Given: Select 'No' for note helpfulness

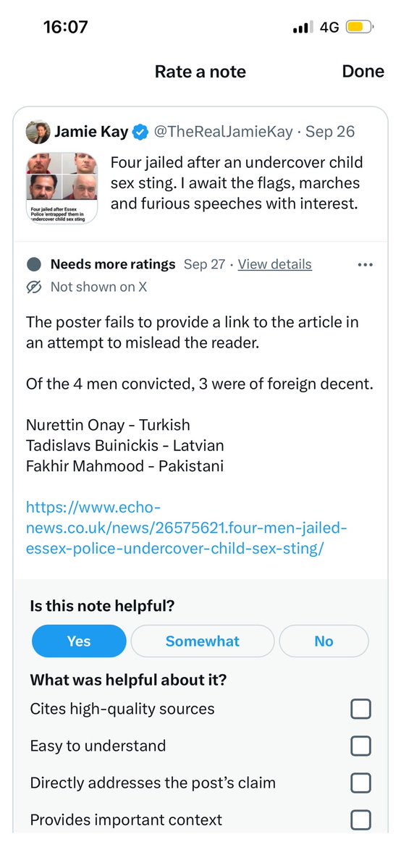Looking at the screenshot, I should click(324, 641).
